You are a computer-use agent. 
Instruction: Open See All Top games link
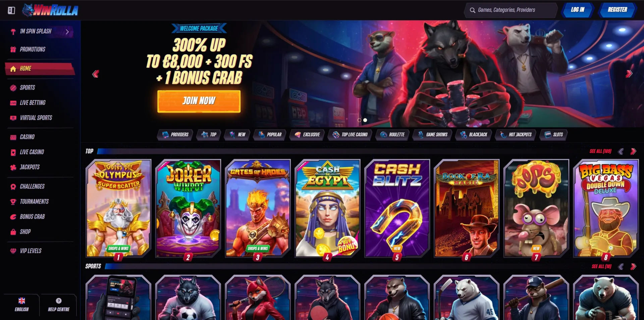click(600, 151)
